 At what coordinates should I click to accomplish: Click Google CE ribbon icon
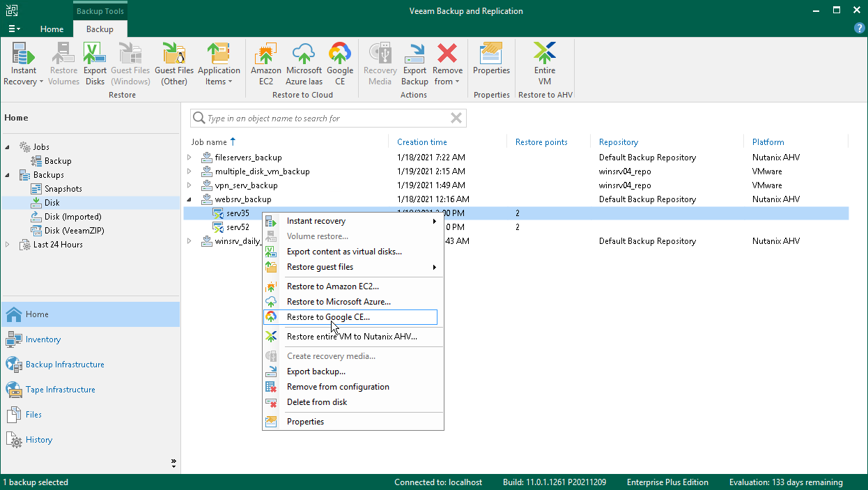point(340,63)
